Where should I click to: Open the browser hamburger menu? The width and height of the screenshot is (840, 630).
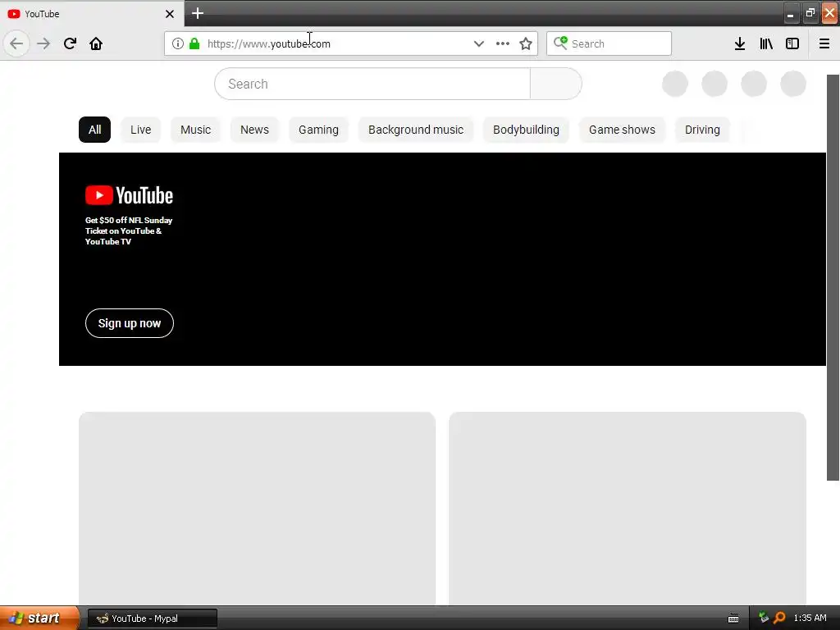tap(824, 43)
